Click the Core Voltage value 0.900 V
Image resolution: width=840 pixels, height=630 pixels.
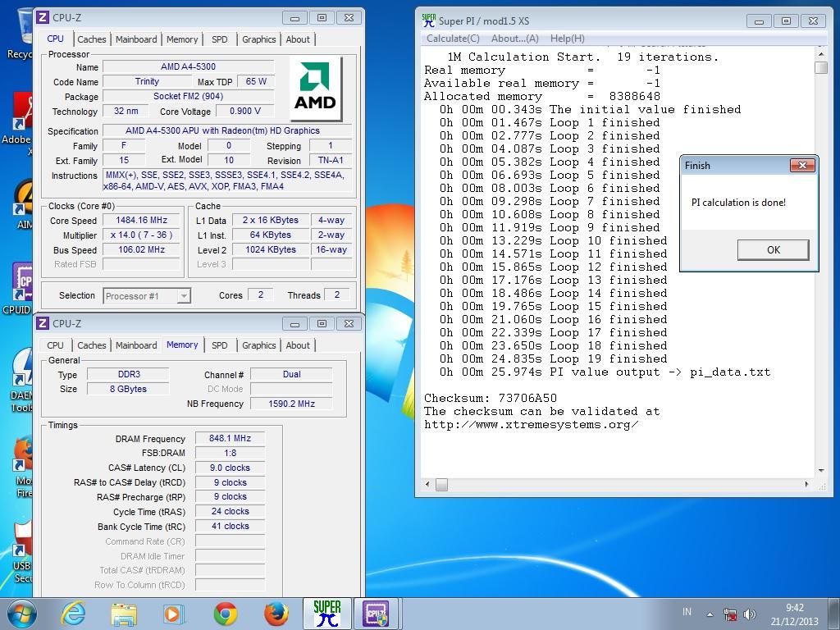(x=244, y=111)
